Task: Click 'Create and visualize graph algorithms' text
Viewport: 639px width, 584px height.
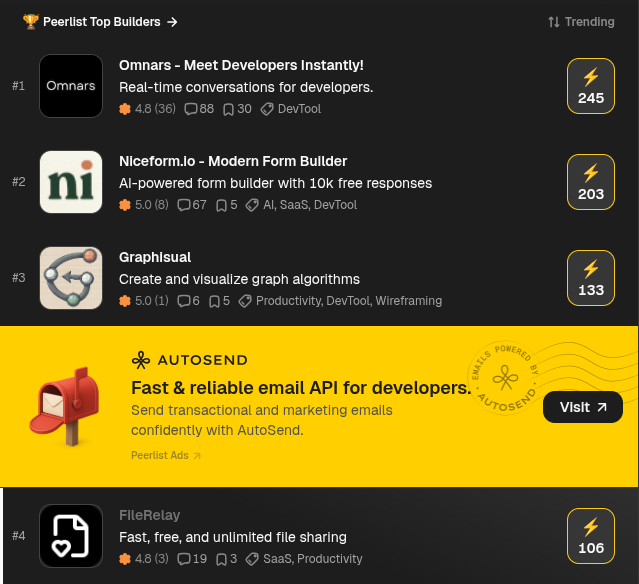Action: tap(239, 279)
